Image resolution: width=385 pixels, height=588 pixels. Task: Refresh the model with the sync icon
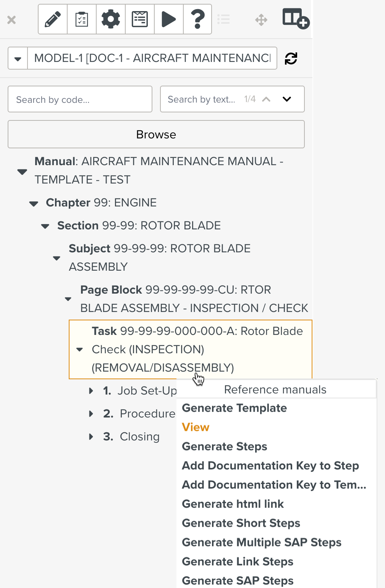click(291, 58)
